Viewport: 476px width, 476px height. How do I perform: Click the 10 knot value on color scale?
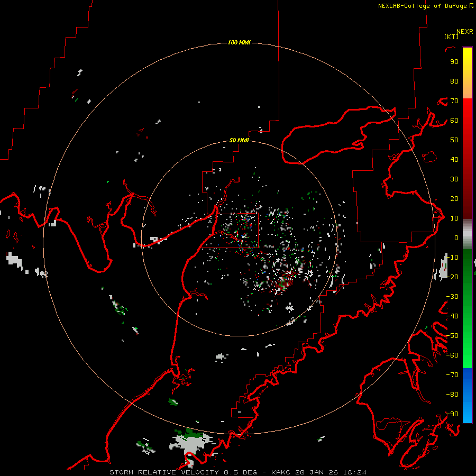pos(454,218)
